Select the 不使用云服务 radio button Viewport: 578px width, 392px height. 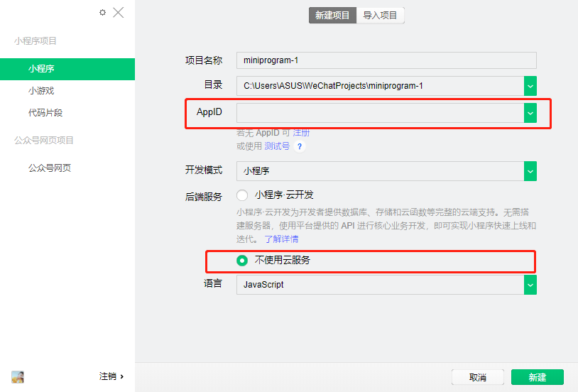pyautogui.click(x=242, y=261)
